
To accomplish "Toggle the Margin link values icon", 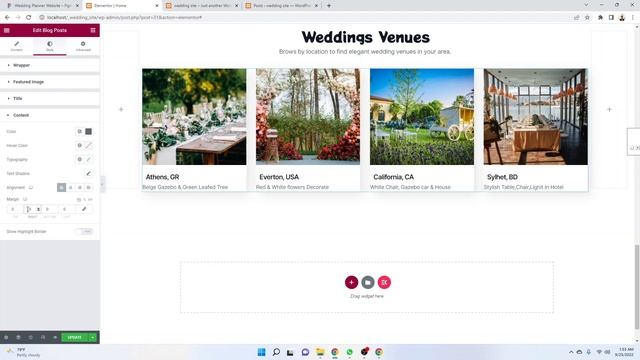I will [x=84, y=209].
